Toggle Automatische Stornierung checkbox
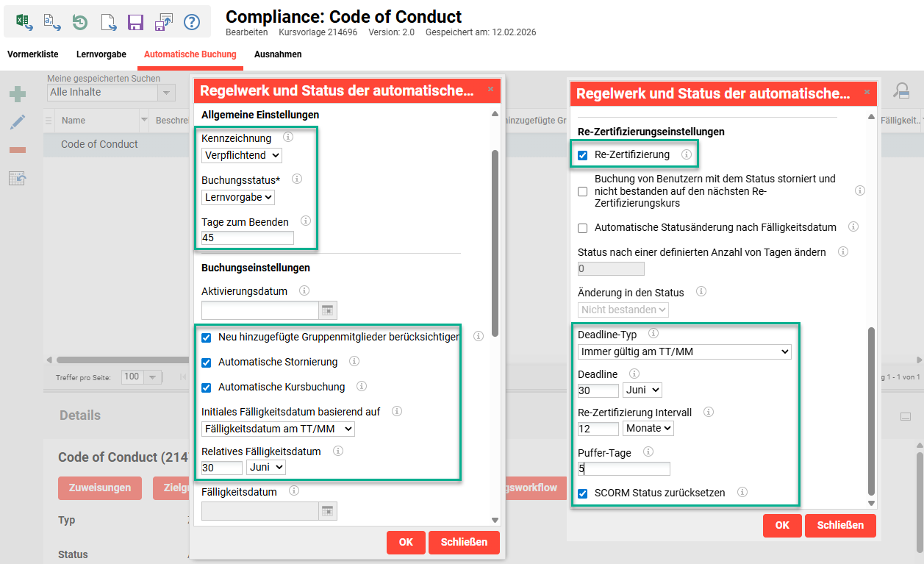The height and width of the screenshot is (564, 924). (207, 363)
